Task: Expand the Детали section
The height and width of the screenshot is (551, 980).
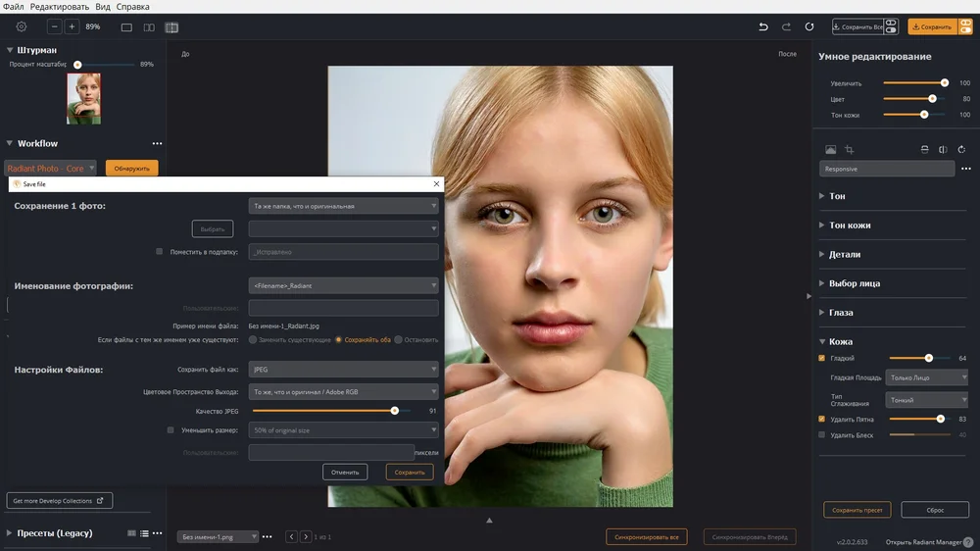Action: tap(822, 254)
